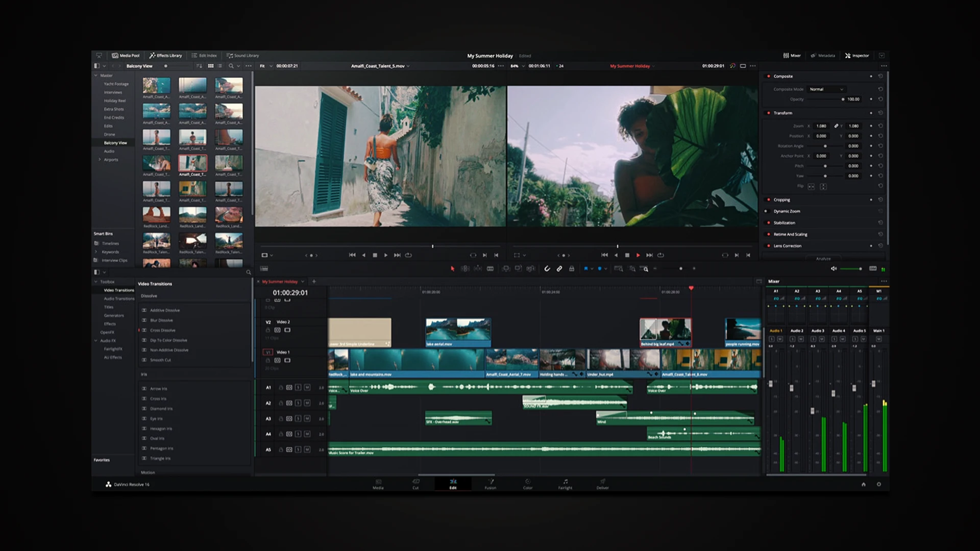The height and width of the screenshot is (551, 980).
Task: Open media pool sort order menu
Action: (x=199, y=66)
